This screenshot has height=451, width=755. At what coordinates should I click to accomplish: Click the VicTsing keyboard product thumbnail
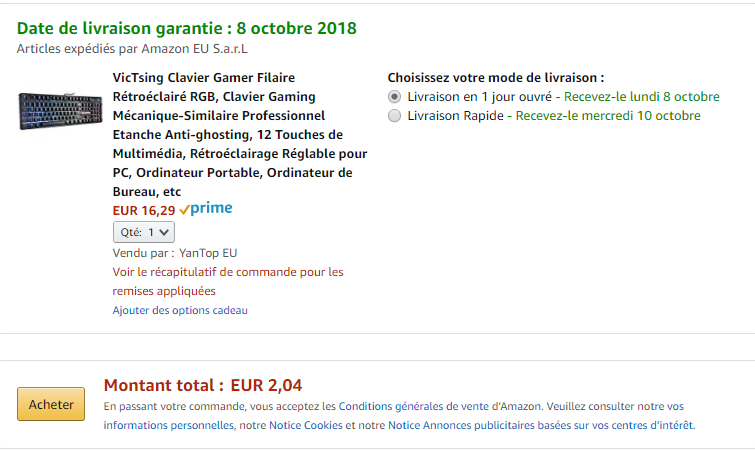pos(61,110)
